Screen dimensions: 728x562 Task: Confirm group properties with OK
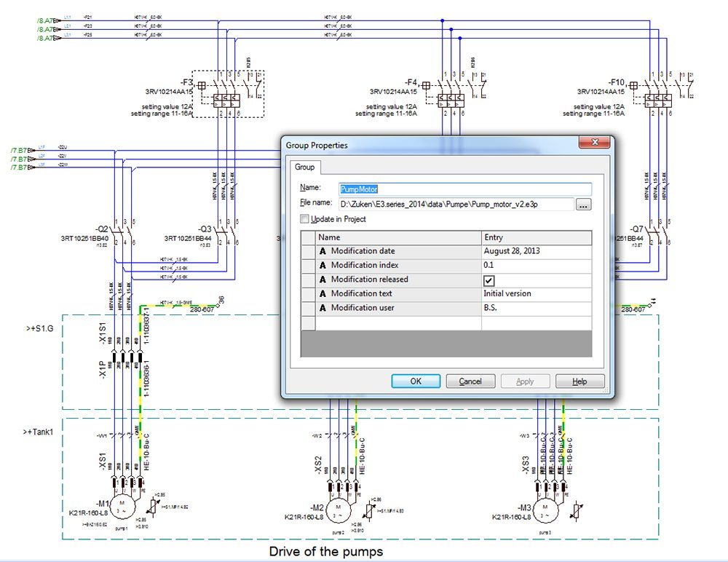[415, 381]
